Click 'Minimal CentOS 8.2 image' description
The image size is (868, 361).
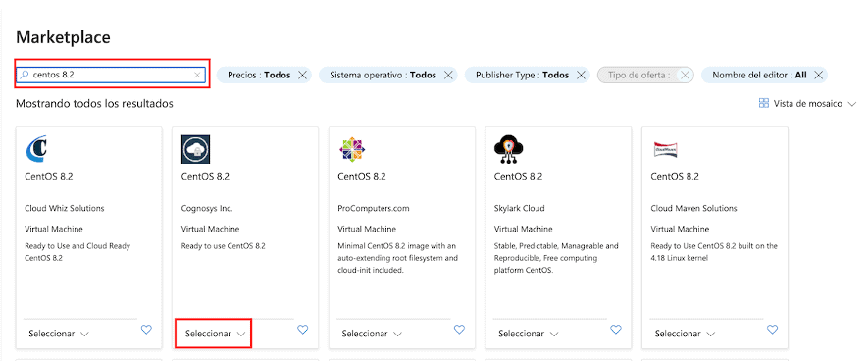398,258
